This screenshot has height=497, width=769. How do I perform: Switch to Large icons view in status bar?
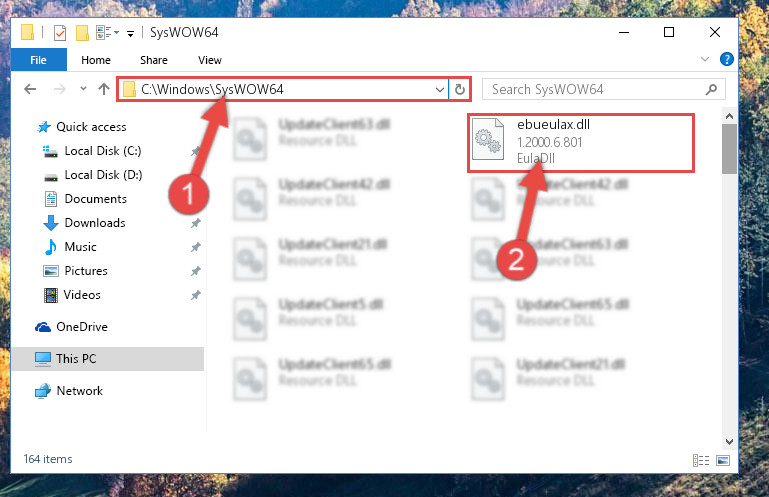click(x=723, y=460)
